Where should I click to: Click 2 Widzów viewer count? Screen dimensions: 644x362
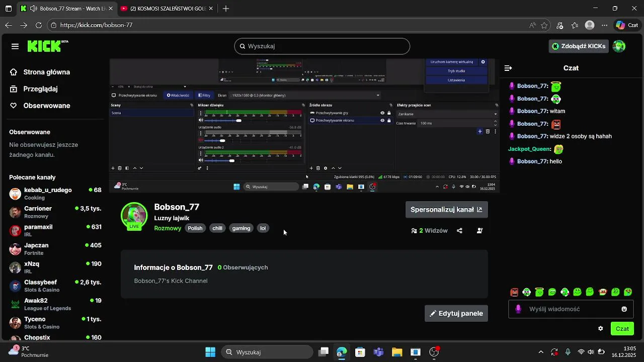click(429, 231)
